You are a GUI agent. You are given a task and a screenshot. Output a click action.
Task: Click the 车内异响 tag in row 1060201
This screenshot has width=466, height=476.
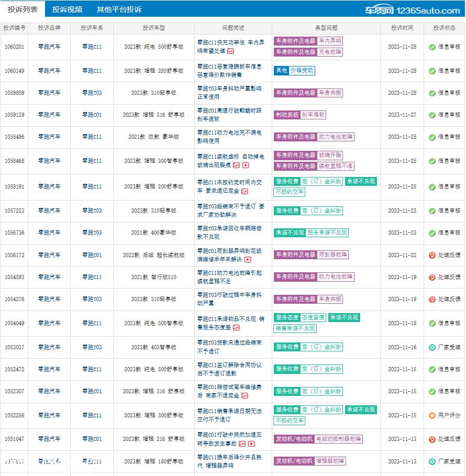330,41
